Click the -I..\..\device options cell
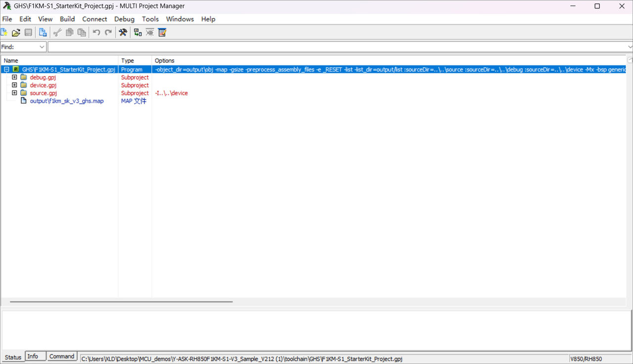 pos(171,93)
